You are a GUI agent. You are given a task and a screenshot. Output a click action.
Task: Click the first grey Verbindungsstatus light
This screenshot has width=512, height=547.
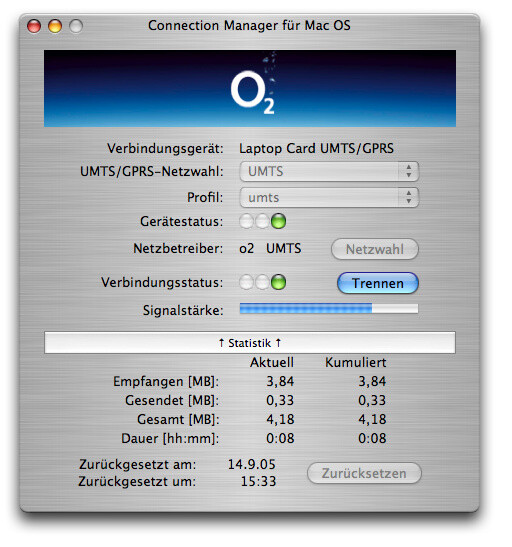tap(247, 282)
